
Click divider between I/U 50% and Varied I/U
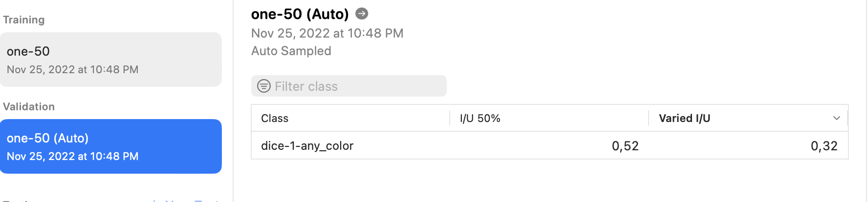tap(649, 118)
